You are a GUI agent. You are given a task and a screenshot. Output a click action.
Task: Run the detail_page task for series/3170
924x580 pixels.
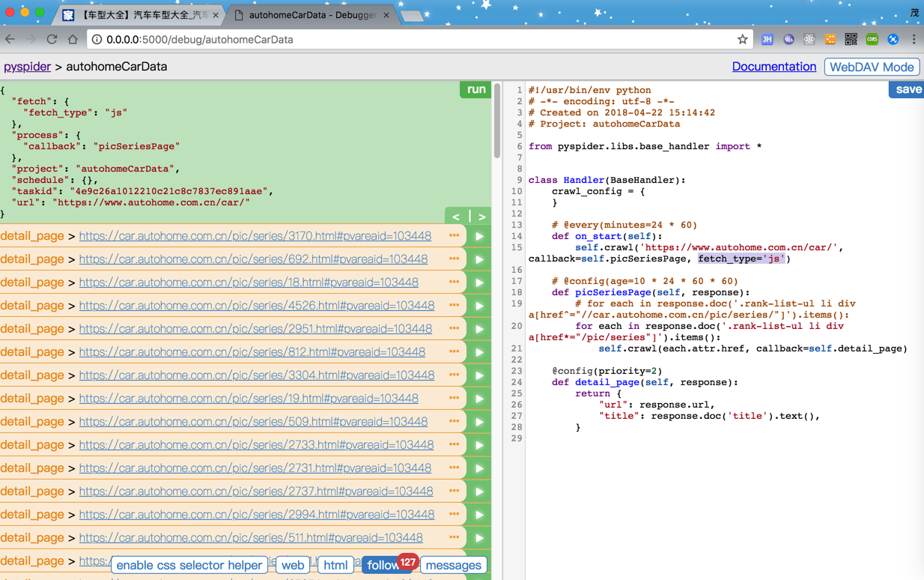(x=479, y=236)
